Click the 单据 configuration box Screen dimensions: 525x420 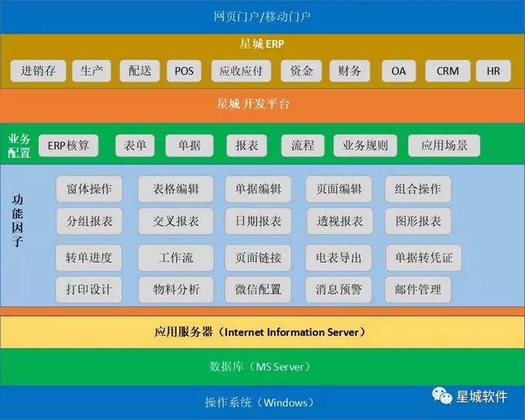coord(189,145)
